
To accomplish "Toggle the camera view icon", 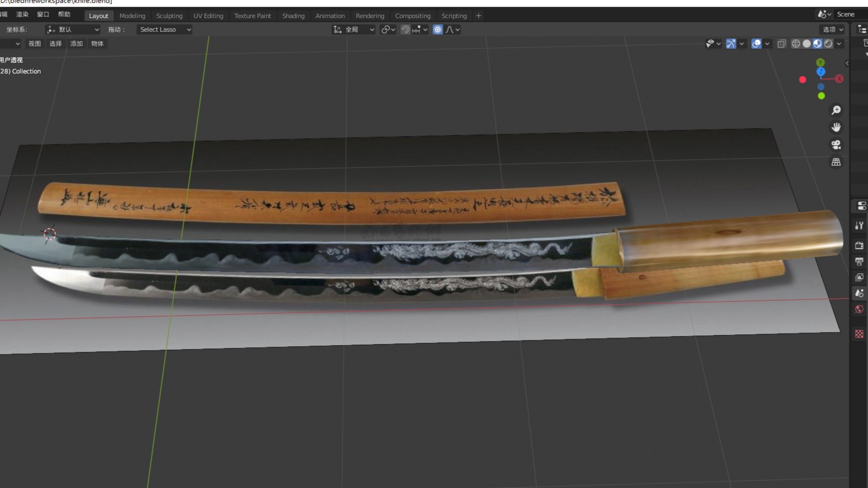I will point(836,145).
